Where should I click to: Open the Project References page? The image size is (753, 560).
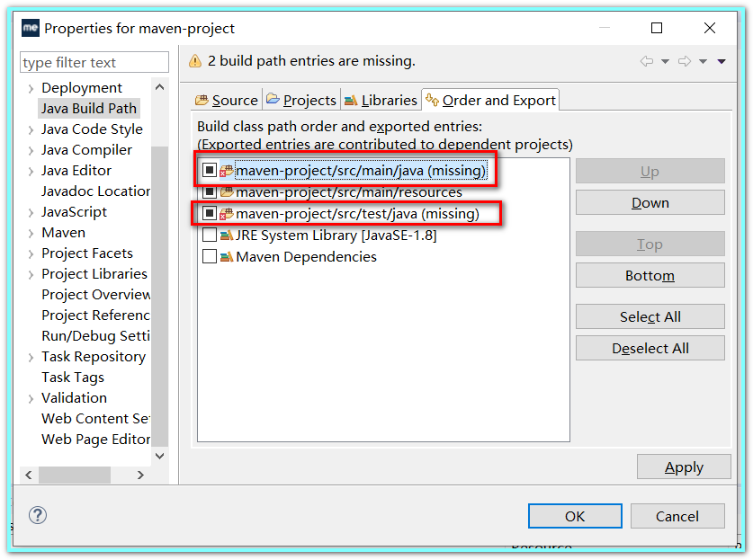pyautogui.click(x=95, y=315)
